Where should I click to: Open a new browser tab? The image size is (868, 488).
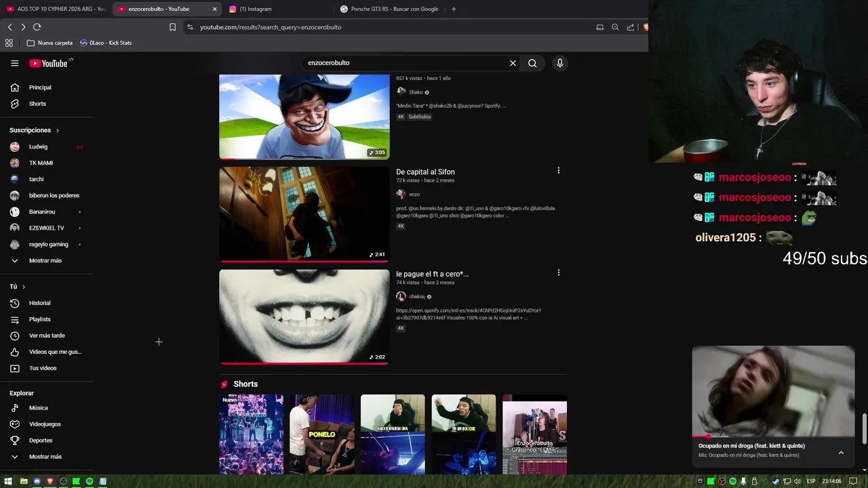click(454, 9)
